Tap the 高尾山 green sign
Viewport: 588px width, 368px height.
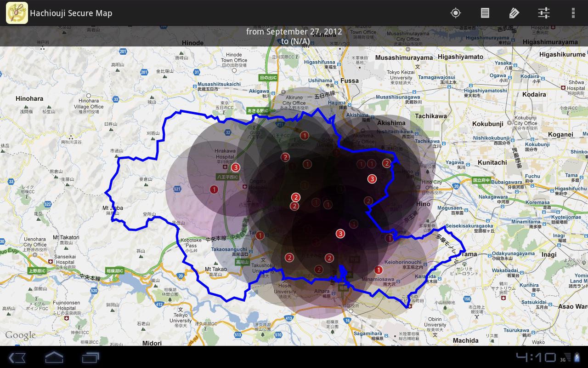tap(242, 262)
